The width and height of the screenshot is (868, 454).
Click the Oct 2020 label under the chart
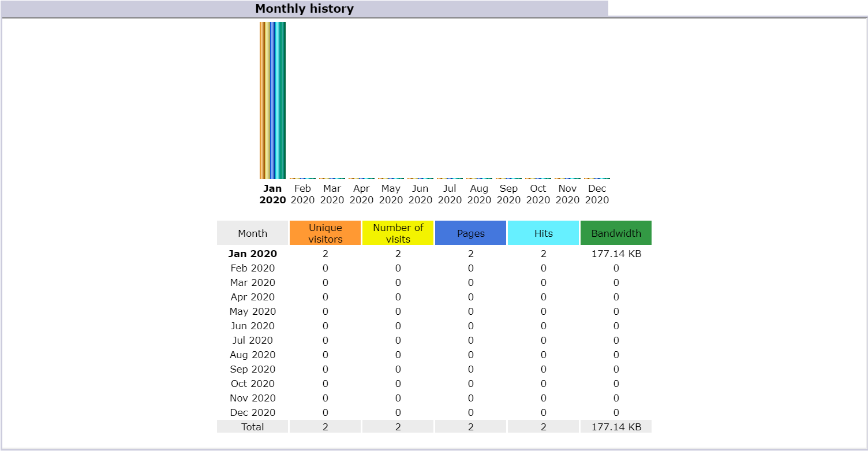(538, 194)
